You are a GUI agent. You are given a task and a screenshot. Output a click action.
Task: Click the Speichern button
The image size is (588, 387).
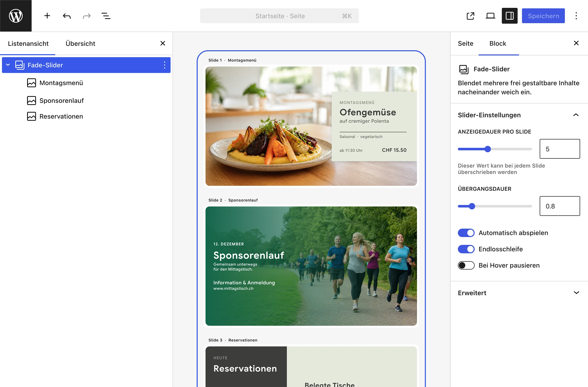pyautogui.click(x=543, y=16)
